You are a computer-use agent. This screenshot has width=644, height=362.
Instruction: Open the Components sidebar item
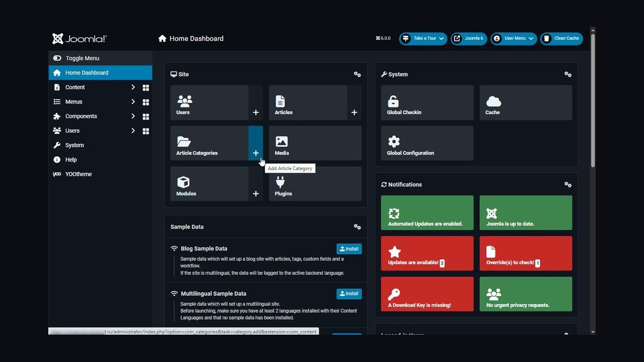(x=81, y=116)
